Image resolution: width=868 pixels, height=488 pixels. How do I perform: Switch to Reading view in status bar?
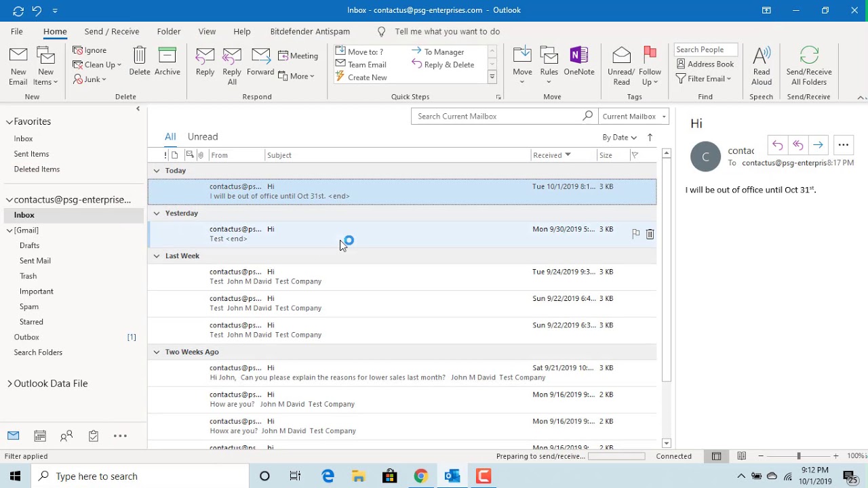point(742,456)
